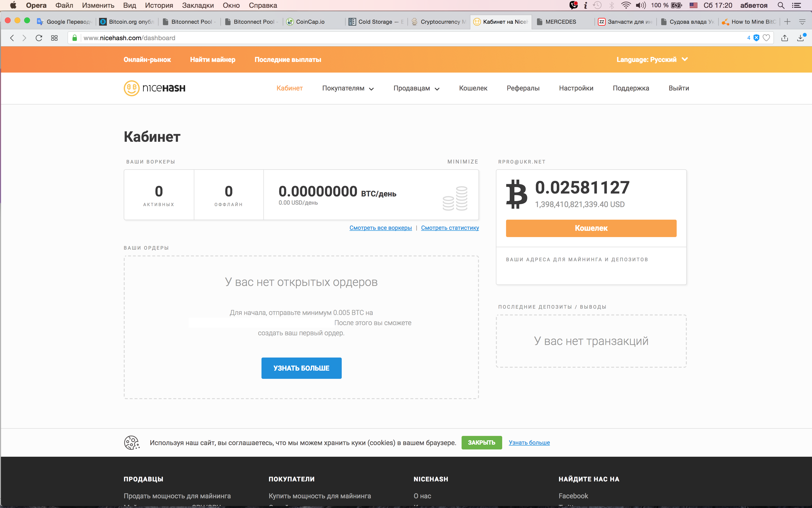Open Рефералы page
Viewport: 812px width, 508px height.
coord(523,88)
